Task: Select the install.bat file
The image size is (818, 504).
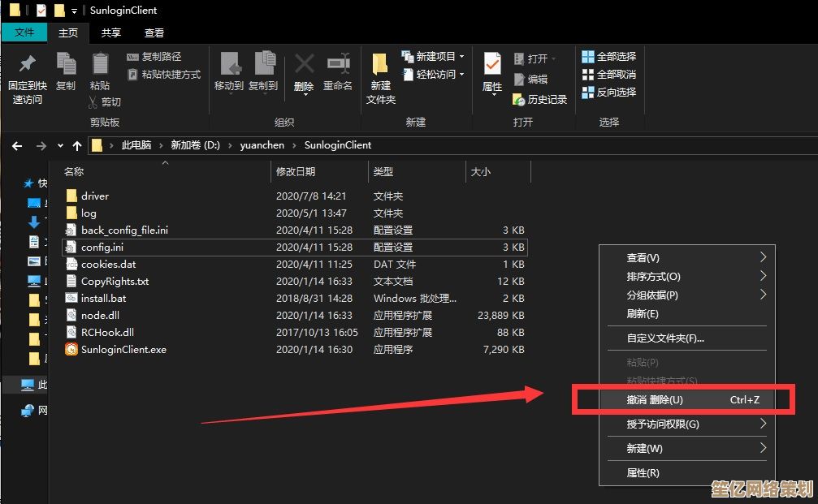Action: point(103,298)
